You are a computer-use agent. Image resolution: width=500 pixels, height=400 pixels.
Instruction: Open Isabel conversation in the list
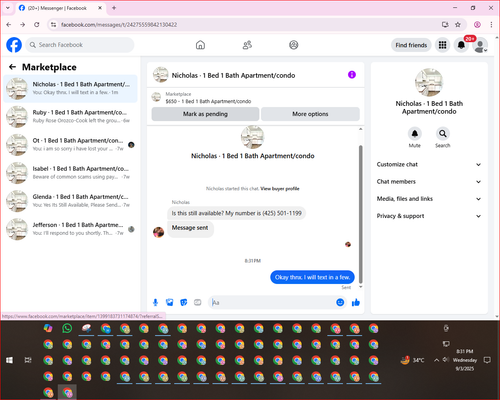[70, 173]
